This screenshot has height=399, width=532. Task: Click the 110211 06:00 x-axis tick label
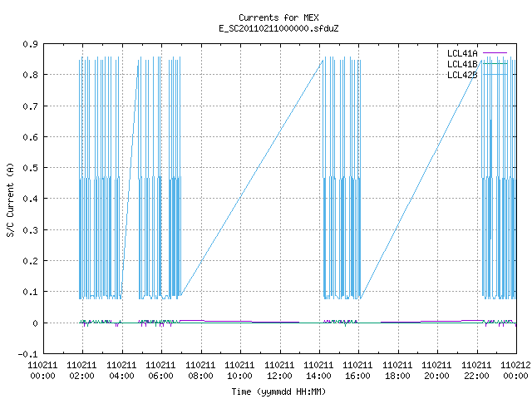point(160,371)
